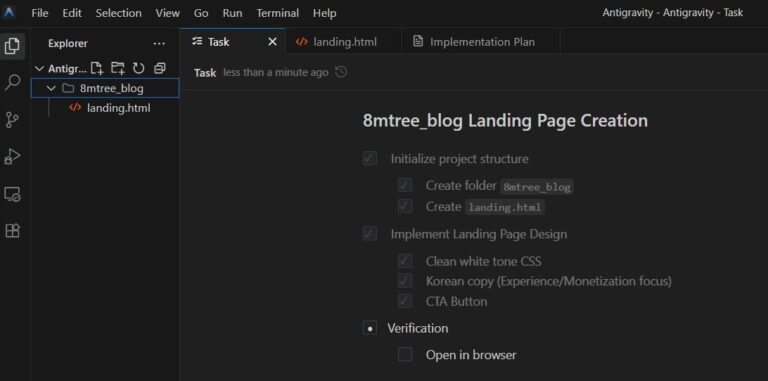Select landing.html in the file tree
The height and width of the screenshot is (381, 768).
(x=105, y=108)
